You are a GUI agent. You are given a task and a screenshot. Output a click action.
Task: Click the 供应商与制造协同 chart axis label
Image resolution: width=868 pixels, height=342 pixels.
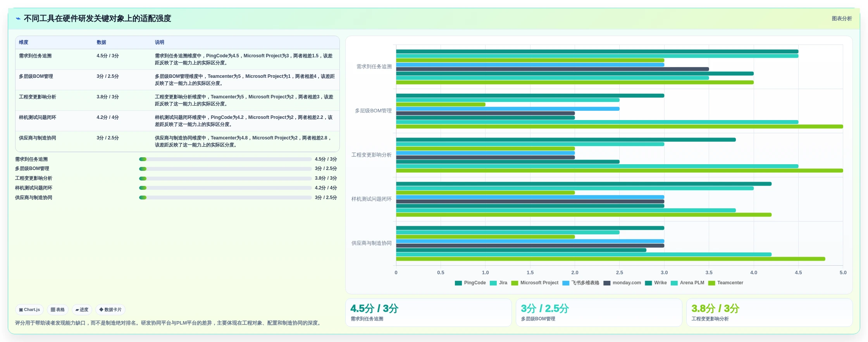372,243
